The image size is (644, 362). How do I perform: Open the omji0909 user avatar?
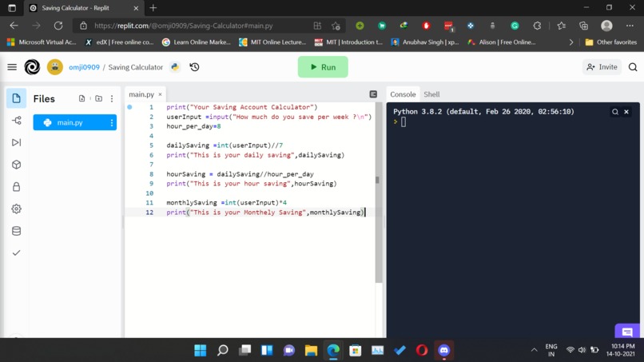point(54,67)
